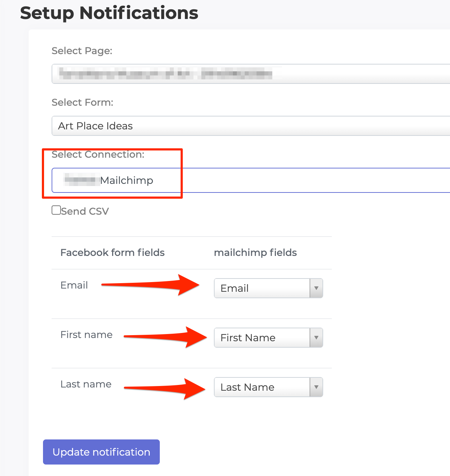Open the Select Page dropdown
Viewport: 450px width, 476px height.
pyautogui.click(x=215, y=74)
